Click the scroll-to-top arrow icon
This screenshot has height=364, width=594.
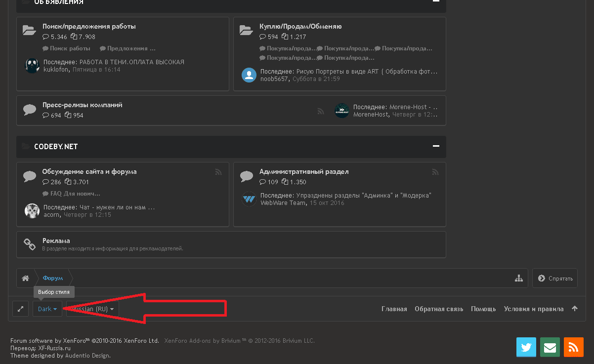(x=575, y=309)
